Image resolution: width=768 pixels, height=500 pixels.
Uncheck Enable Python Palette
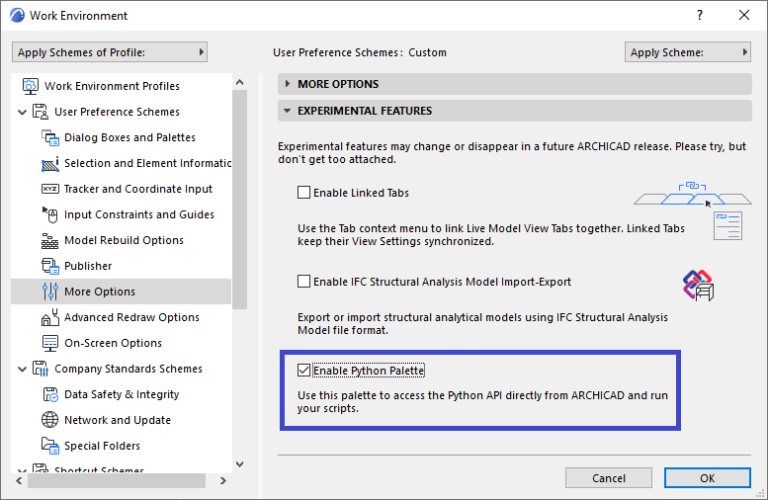coord(304,371)
